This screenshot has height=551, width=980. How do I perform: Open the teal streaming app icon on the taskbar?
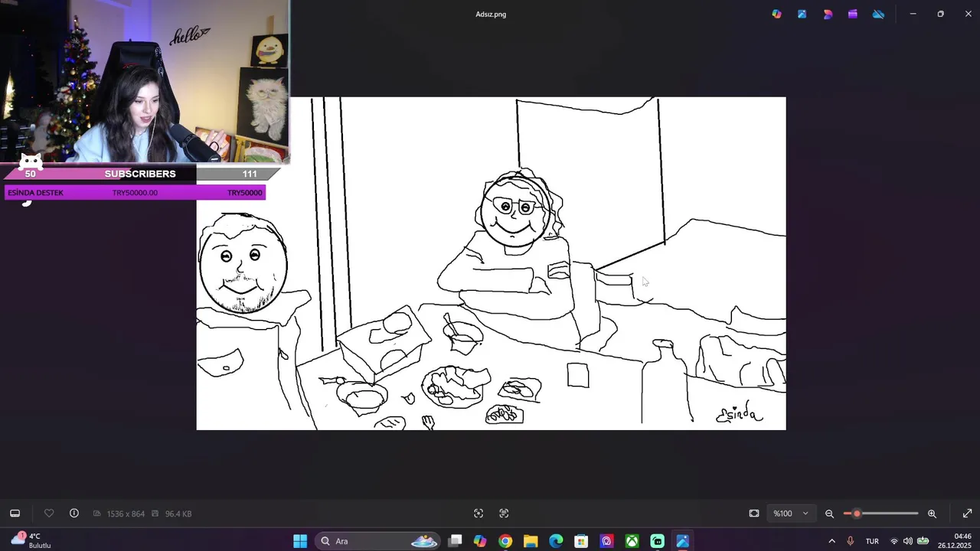657,541
